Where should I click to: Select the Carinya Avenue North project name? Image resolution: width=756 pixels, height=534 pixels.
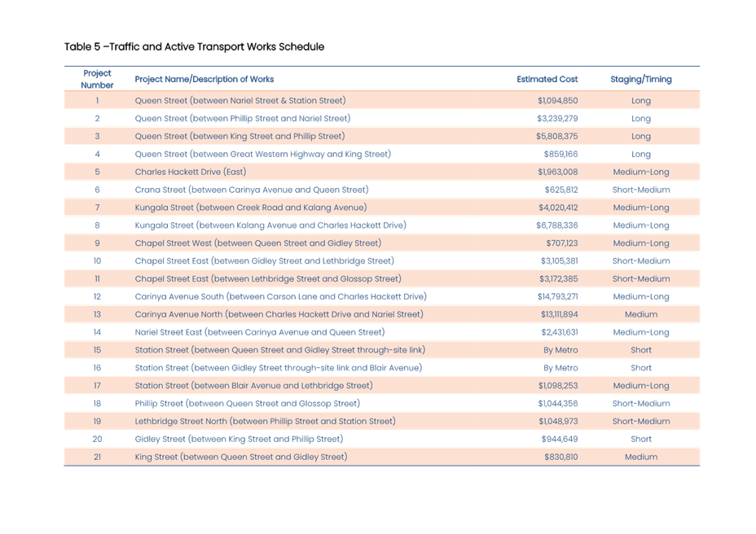pyautogui.click(x=279, y=314)
